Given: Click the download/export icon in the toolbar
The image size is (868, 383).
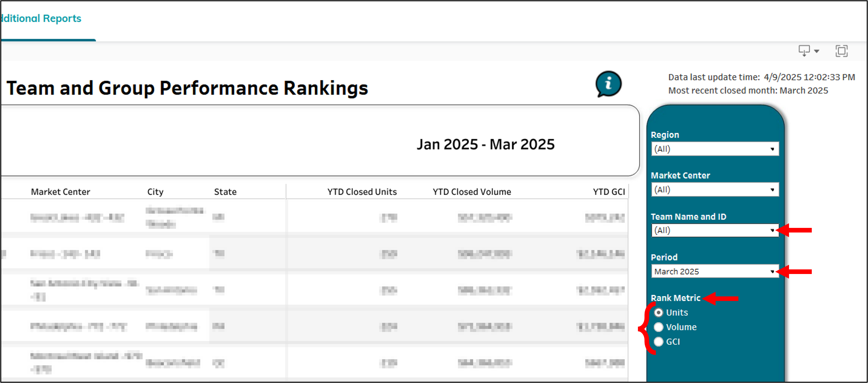Looking at the screenshot, I should (x=805, y=51).
